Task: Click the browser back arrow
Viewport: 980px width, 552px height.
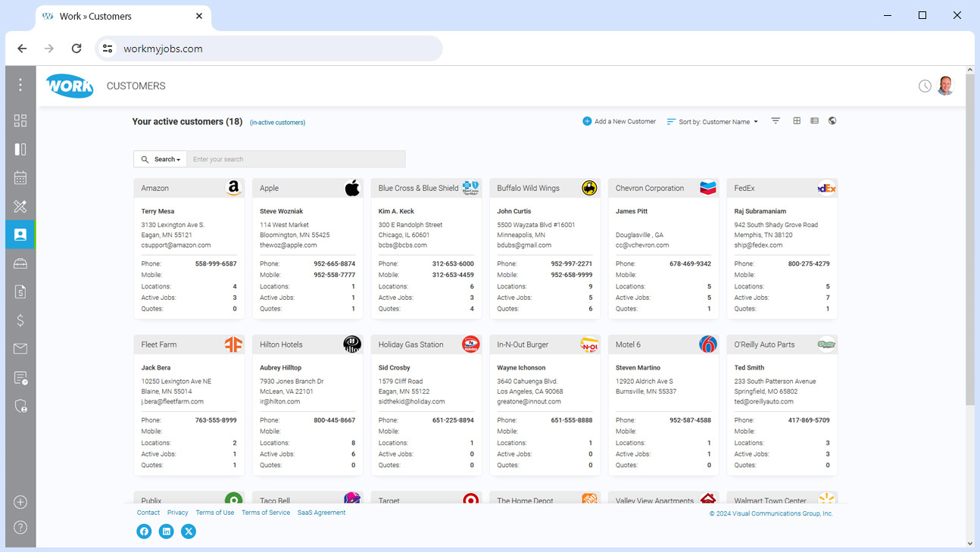Action: 22,48
